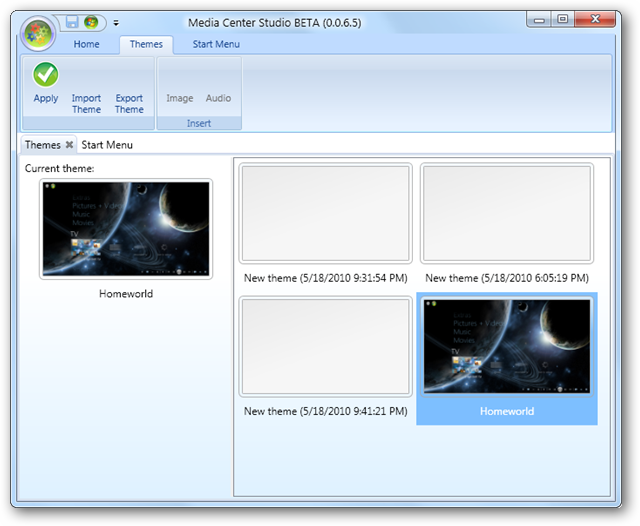This screenshot has height=526, width=640.
Task: Click the Homeworld label under current theme
Action: (126, 294)
